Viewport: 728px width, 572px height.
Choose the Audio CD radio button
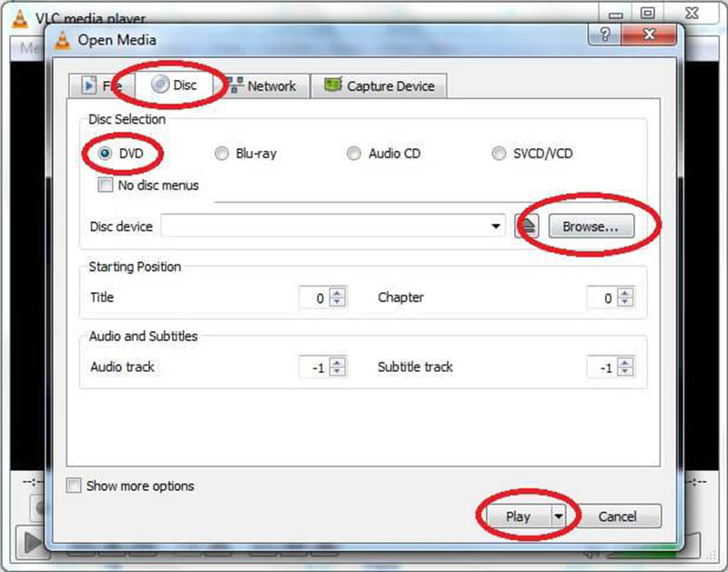pos(354,154)
